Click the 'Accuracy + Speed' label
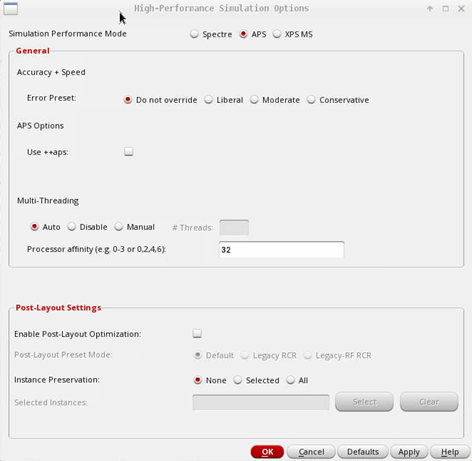 tap(51, 72)
